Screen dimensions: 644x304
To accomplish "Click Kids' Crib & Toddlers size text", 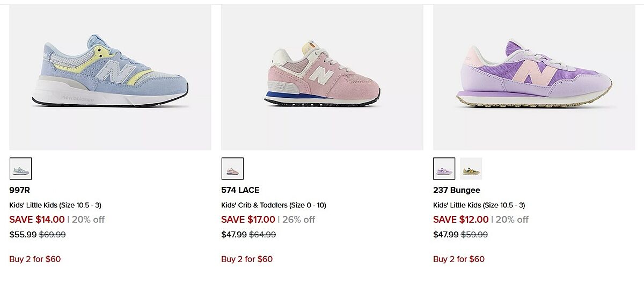I will (x=273, y=205).
